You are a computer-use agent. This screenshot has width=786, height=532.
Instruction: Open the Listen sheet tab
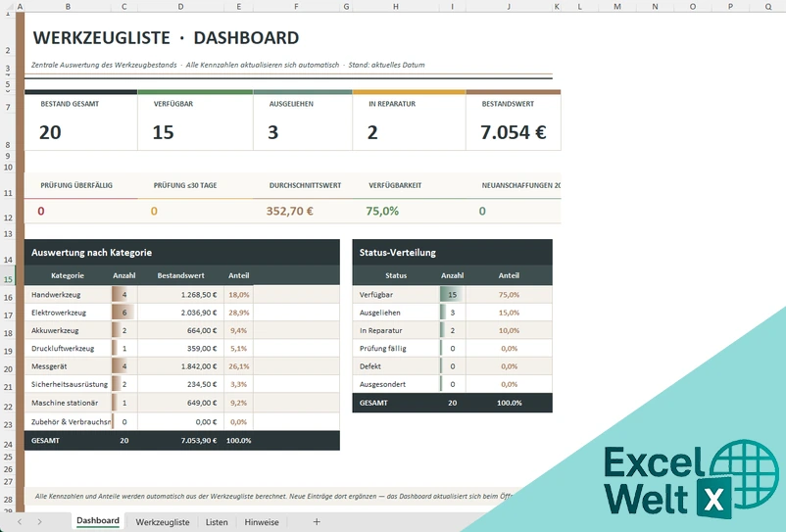[217, 522]
